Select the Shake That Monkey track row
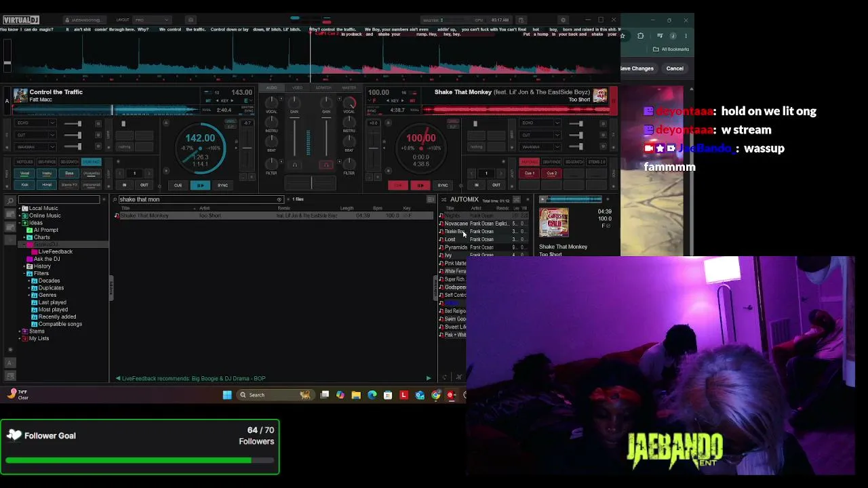The width and height of the screenshot is (868, 488). (x=275, y=216)
